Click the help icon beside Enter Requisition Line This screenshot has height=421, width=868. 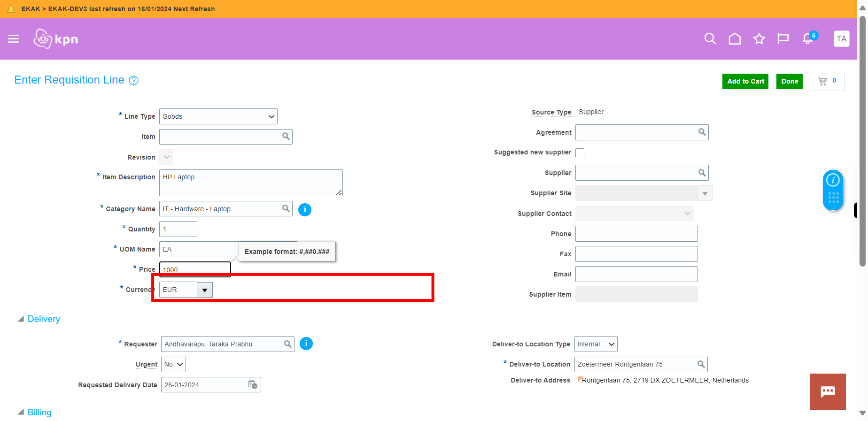(134, 81)
